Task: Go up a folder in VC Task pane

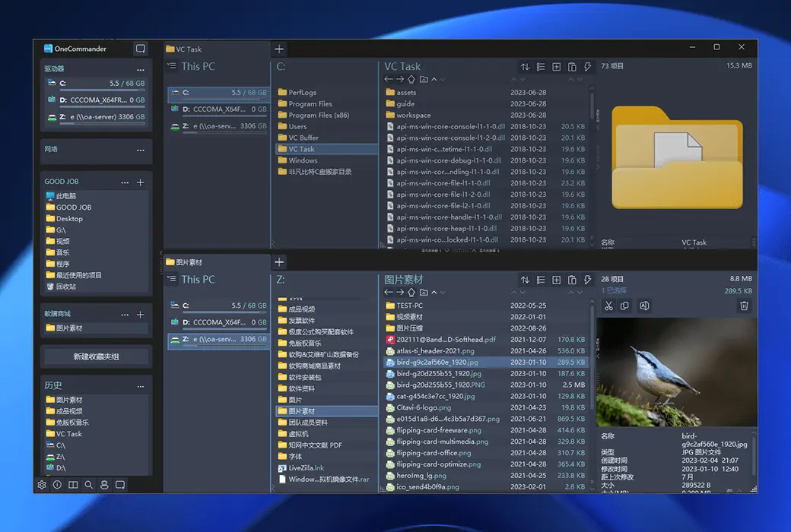Action: coord(411,79)
